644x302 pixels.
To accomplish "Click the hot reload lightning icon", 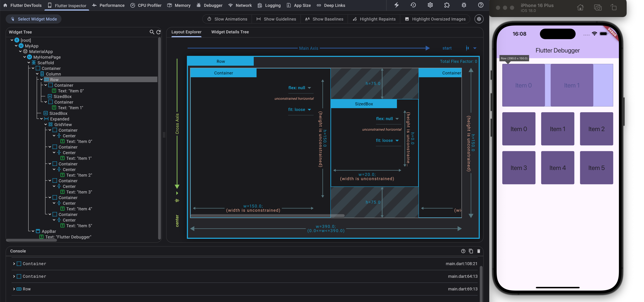I will pos(397,5).
